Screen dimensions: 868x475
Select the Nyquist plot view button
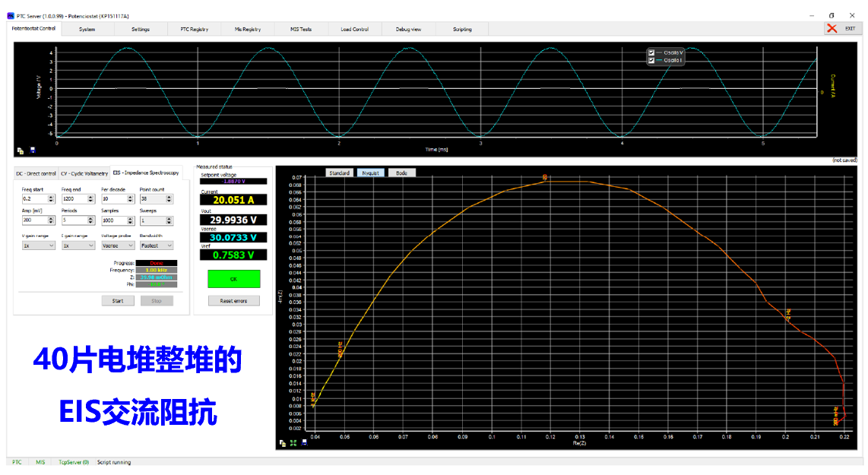point(370,173)
